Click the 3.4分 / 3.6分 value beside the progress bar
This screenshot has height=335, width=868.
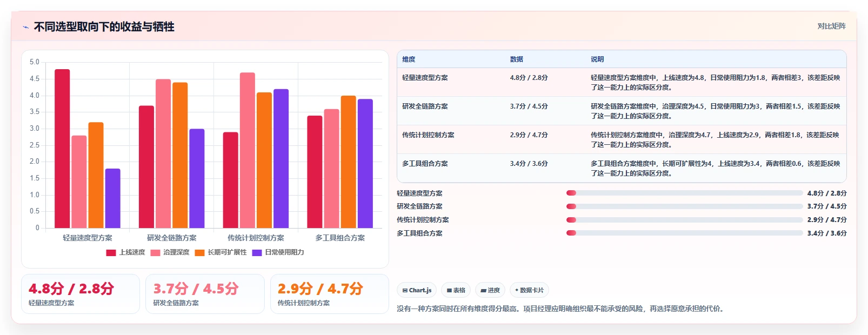pos(827,233)
